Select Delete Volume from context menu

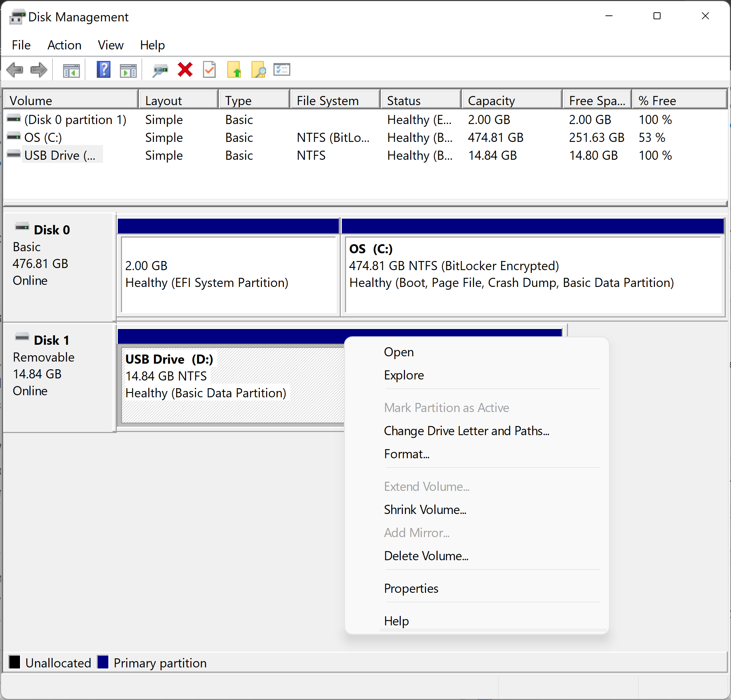pos(427,556)
